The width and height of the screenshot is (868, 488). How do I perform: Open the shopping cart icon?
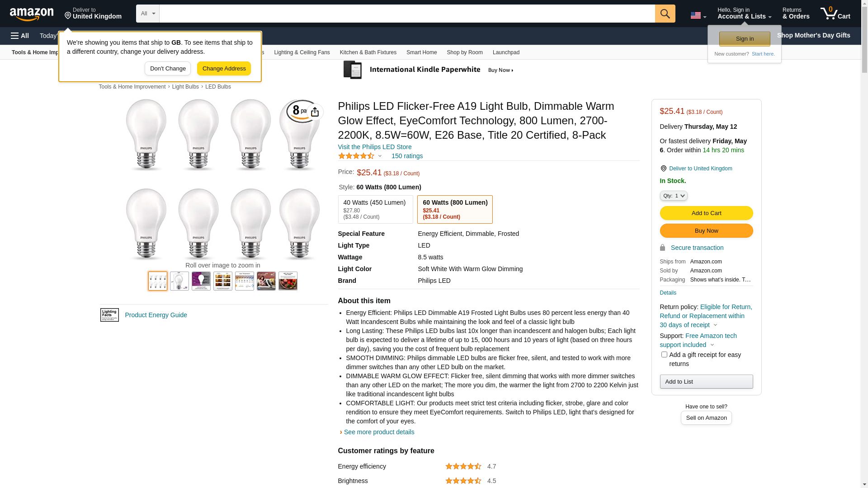click(835, 14)
